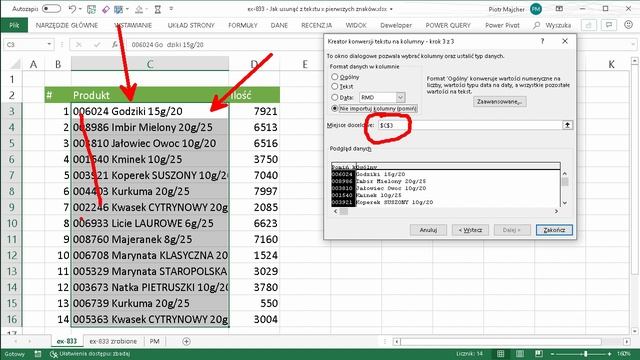Viewport: 640px width, 360px height.
Task: Open the DANE ribbon tab
Action: (x=279, y=25)
